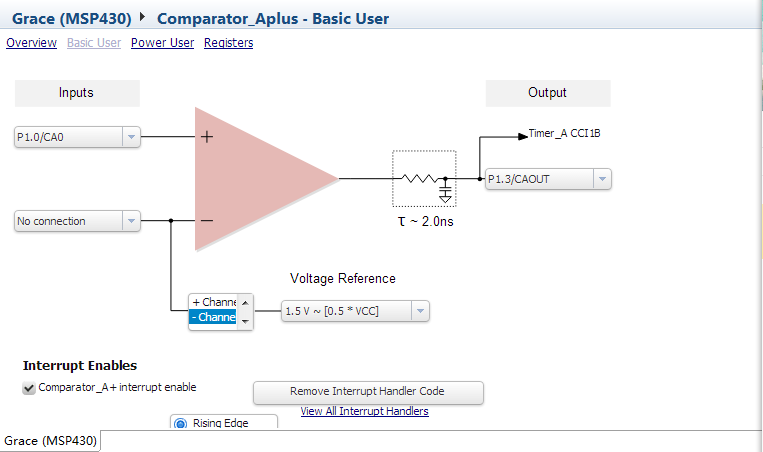Click the breadcrumb arrow after Grace (MSP430)

coord(142,18)
